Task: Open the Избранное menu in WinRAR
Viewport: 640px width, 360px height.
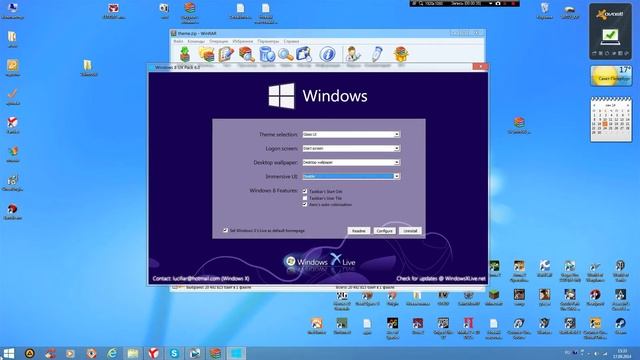Action: (243, 41)
